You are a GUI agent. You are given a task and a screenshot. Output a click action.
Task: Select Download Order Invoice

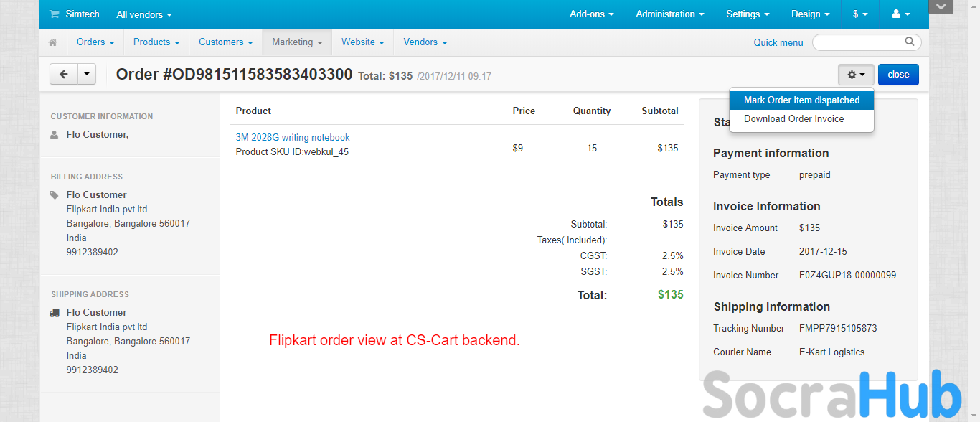point(801,119)
